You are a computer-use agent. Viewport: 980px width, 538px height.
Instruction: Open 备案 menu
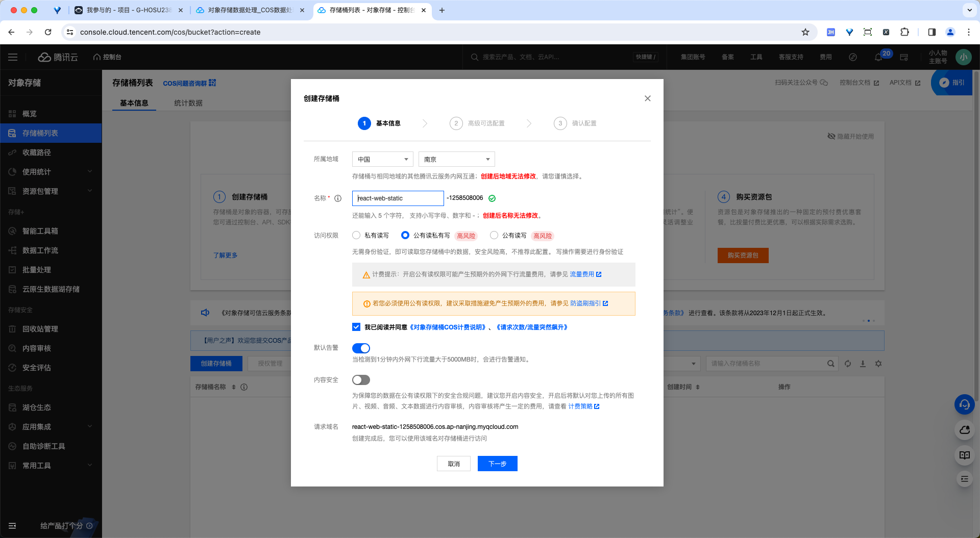[728, 57]
